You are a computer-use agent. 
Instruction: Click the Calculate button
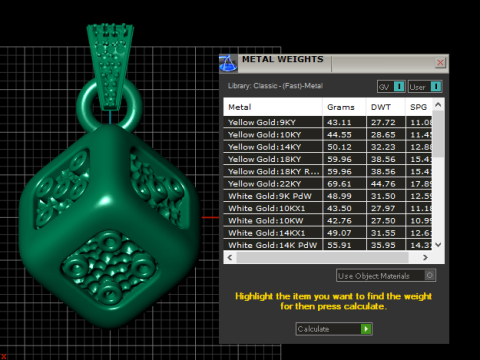(334, 329)
